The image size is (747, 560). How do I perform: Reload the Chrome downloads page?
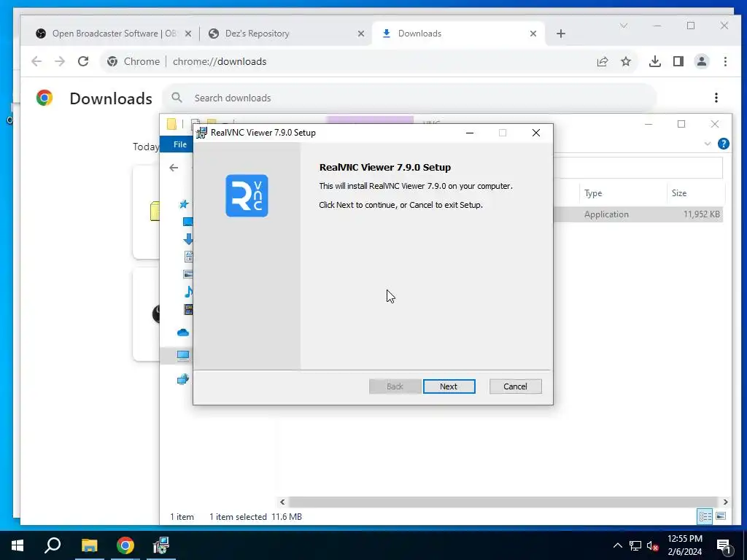point(83,61)
